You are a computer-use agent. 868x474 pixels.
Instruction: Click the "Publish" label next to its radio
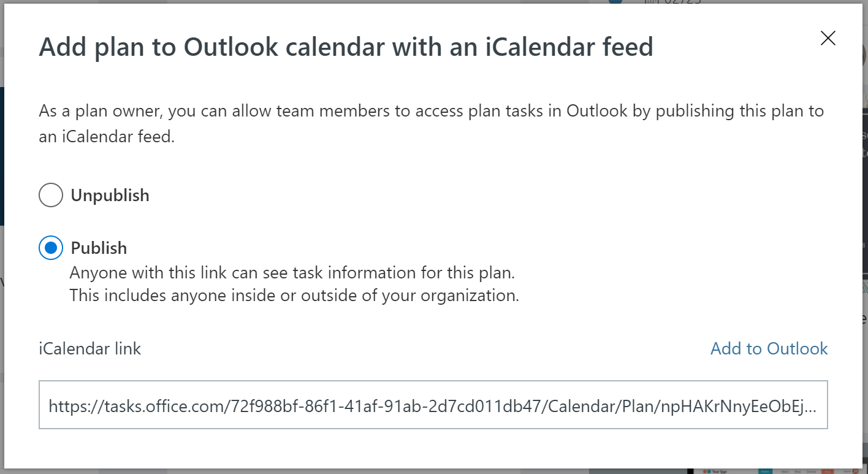tap(100, 248)
